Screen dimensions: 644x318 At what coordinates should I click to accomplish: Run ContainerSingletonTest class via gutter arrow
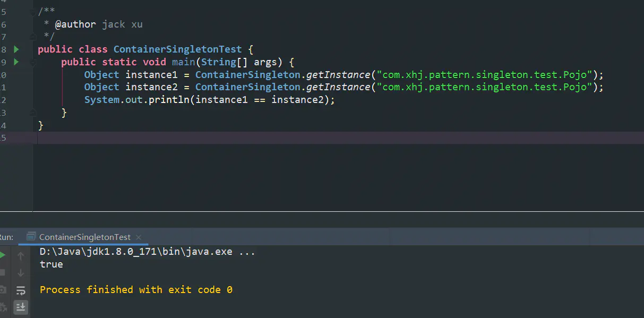click(16, 49)
